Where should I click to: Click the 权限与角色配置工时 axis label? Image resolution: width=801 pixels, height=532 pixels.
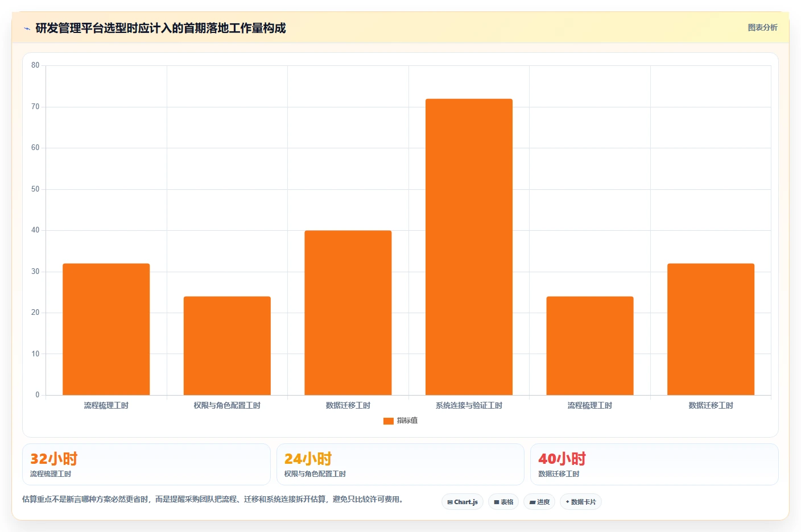click(x=227, y=405)
